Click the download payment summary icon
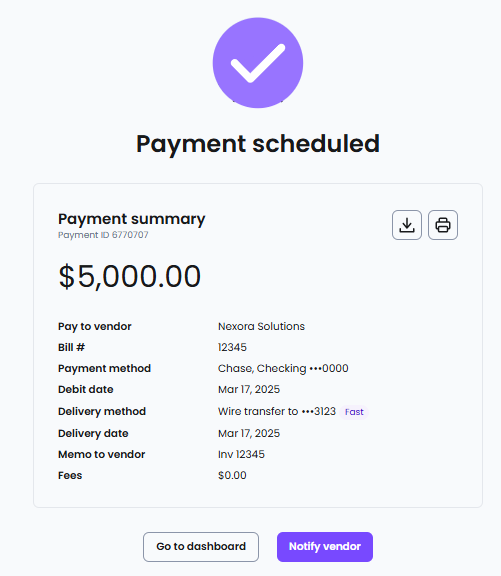The width and height of the screenshot is (501, 576). click(x=407, y=225)
